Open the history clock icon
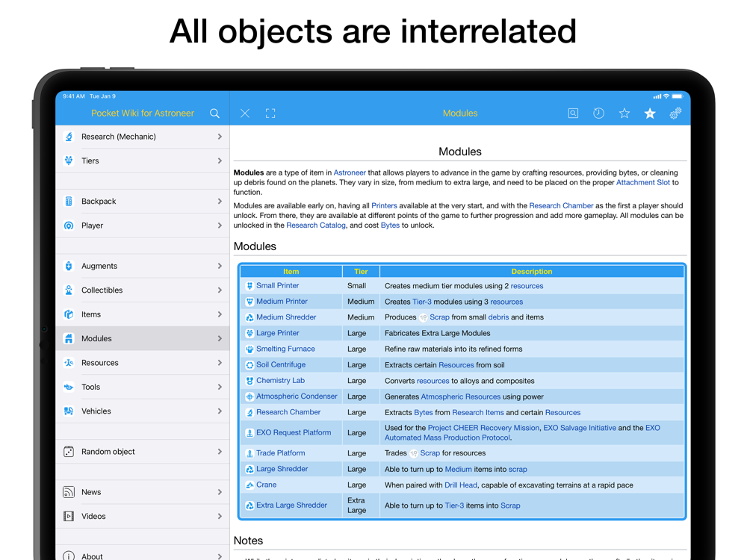The width and height of the screenshot is (747, 560). (x=599, y=113)
